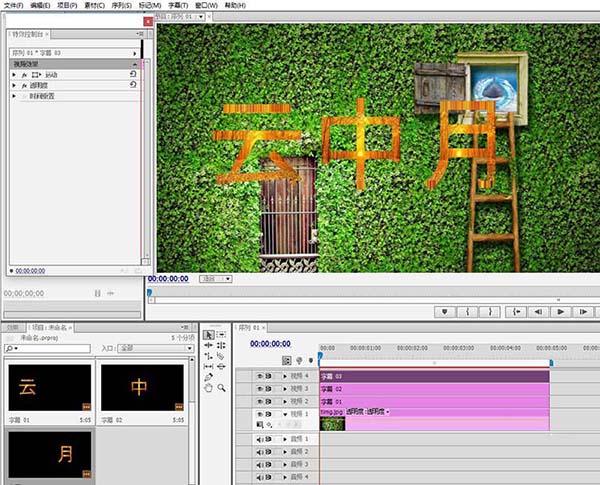Click the Project panel search field
The height and width of the screenshot is (485, 600).
click(47, 348)
